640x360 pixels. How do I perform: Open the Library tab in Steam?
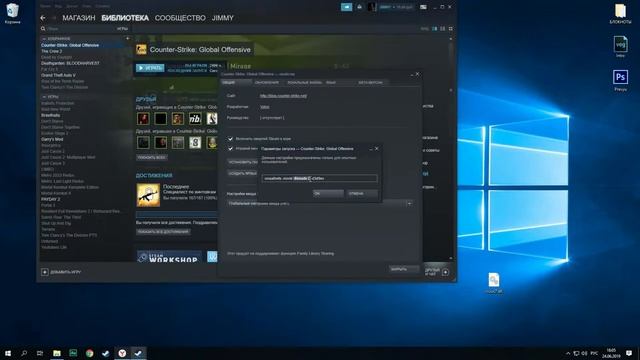pos(125,18)
